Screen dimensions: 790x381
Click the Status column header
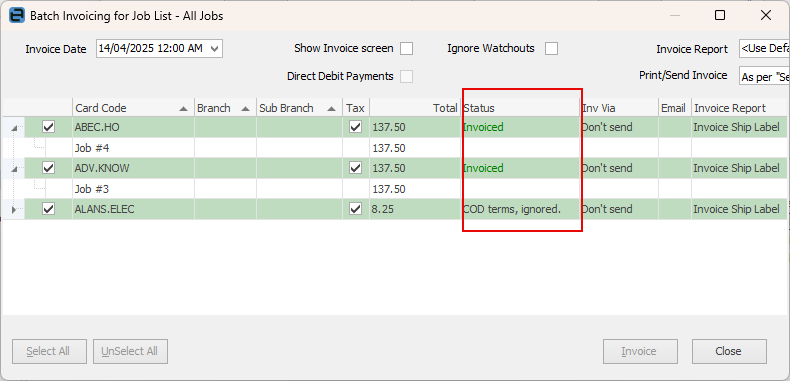coord(520,108)
